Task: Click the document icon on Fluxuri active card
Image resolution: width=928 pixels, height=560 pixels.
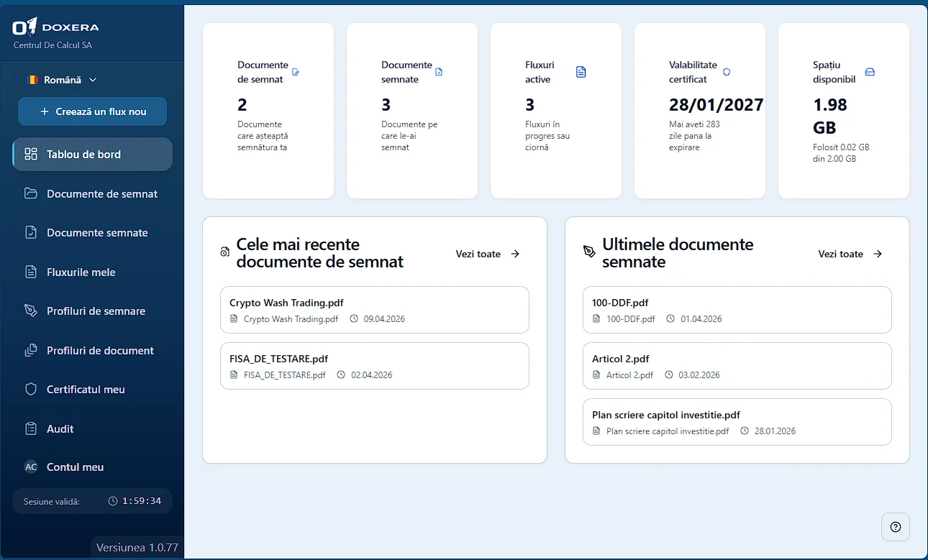Action: click(581, 72)
